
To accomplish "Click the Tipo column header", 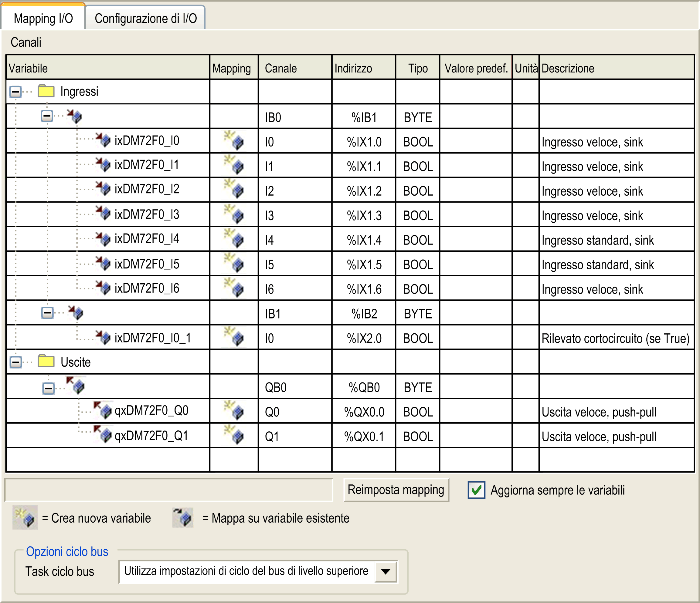I will [x=418, y=68].
